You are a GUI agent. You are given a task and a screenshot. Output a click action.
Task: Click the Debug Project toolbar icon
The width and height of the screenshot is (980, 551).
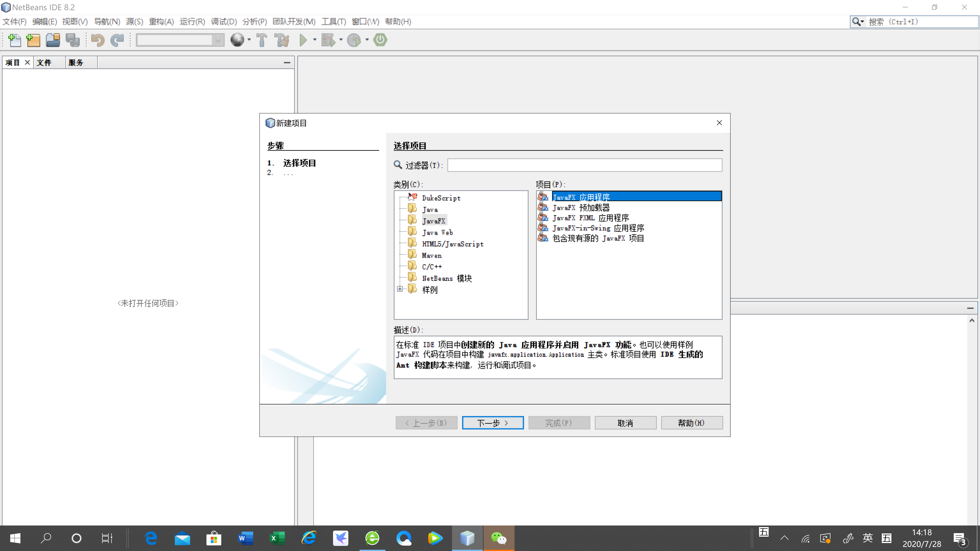point(328,40)
